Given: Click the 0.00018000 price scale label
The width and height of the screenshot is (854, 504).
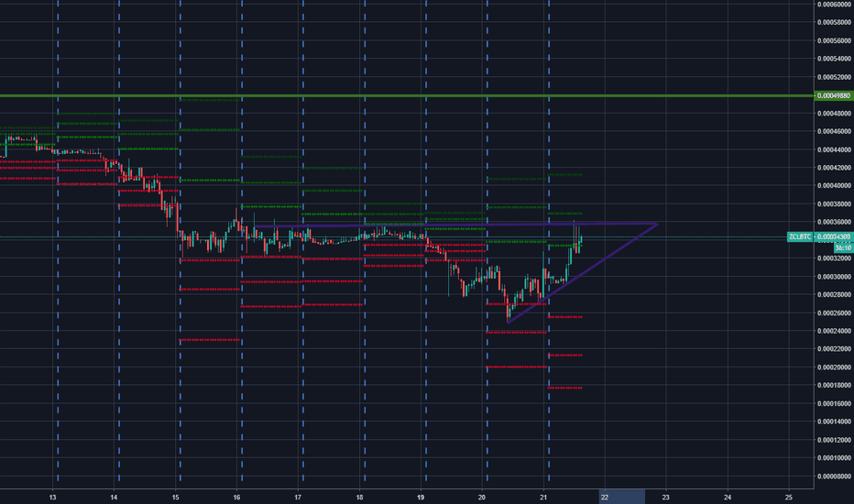Looking at the screenshot, I should tap(835, 385).
